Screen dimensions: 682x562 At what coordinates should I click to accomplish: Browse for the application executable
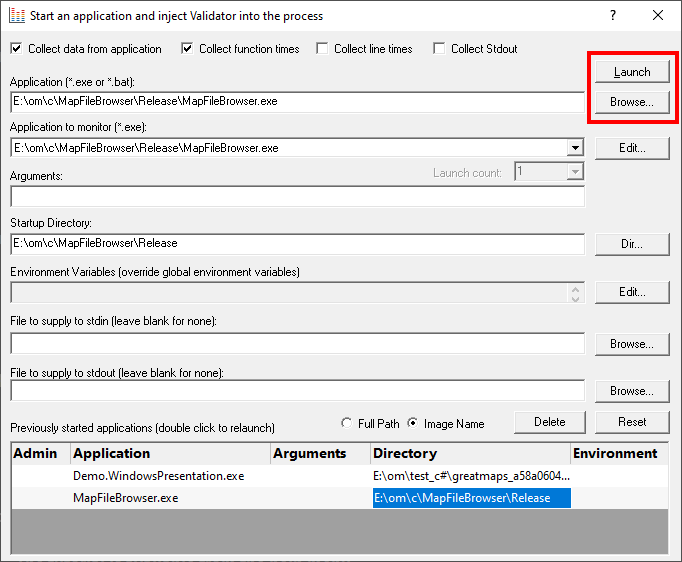(632, 102)
